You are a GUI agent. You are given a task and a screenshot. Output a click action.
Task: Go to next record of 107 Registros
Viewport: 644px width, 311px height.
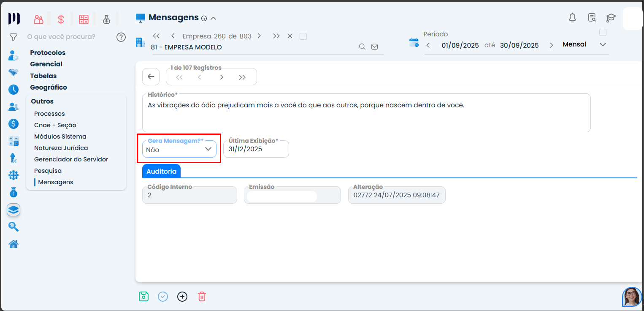click(x=221, y=77)
